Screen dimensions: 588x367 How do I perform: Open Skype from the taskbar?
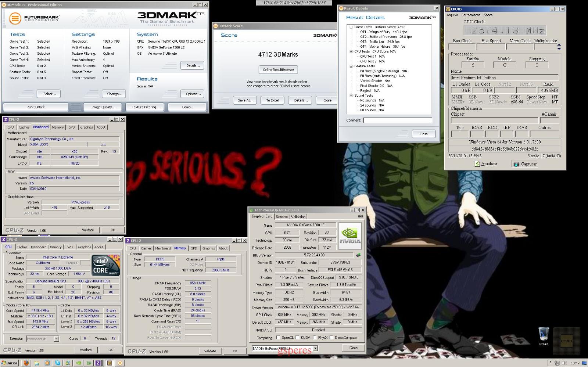58,363
